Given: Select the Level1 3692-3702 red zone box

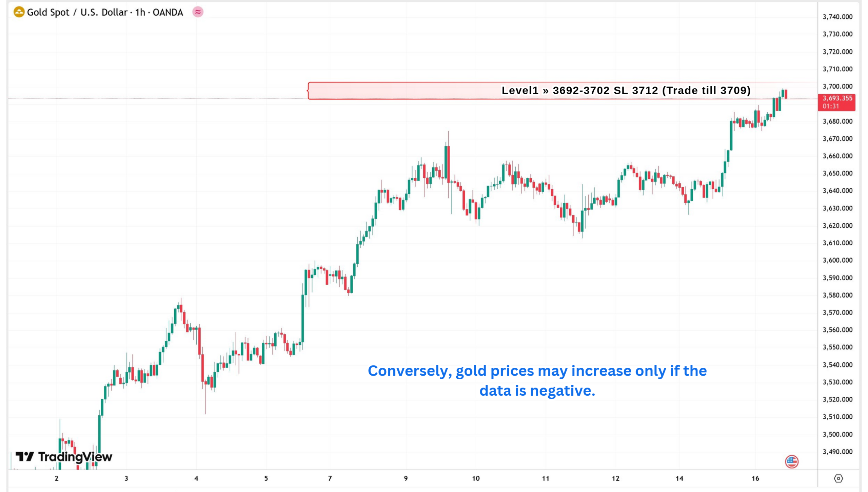Looking at the screenshot, I should [546, 91].
